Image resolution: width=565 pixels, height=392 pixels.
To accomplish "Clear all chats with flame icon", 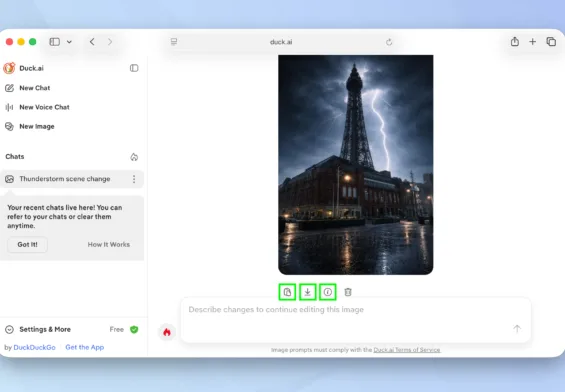I will point(134,157).
